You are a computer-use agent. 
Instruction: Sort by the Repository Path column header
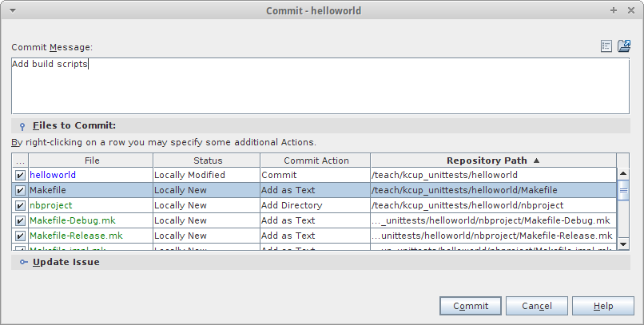(493, 161)
